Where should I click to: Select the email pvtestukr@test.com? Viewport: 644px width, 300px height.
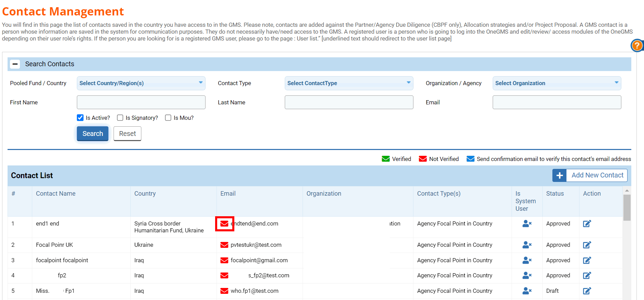[x=256, y=245]
